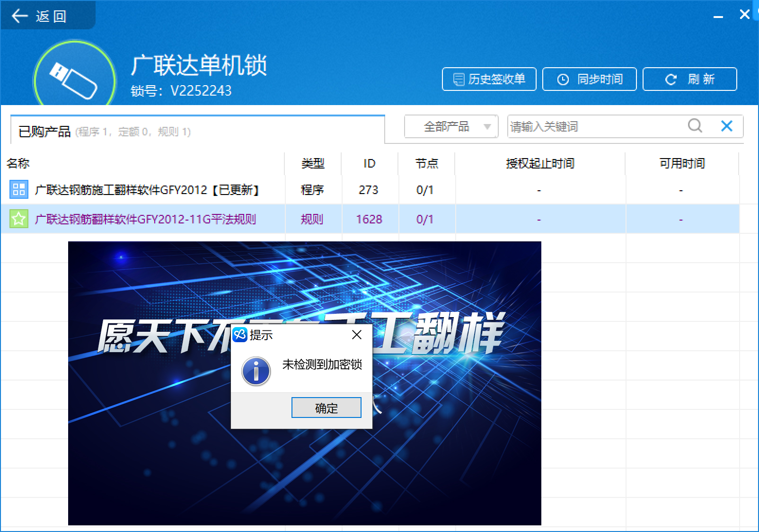Click the 提示 dialog app logo icon
The width and height of the screenshot is (759, 532).
point(240,335)
